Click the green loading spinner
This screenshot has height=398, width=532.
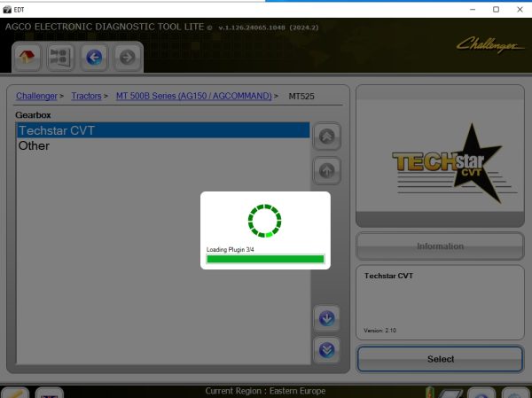[x=264, y=221]
